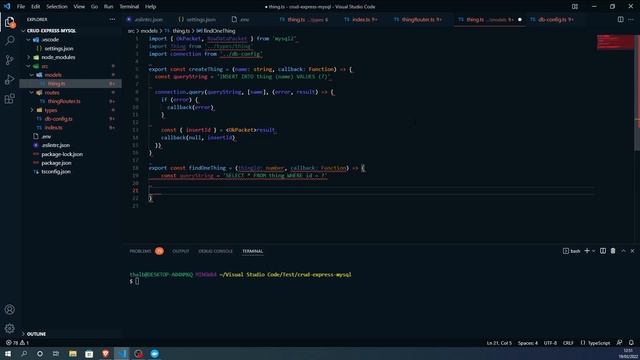Maximize the panel with the up chevron
Screen dimensions: 640x360
point(623,251)
